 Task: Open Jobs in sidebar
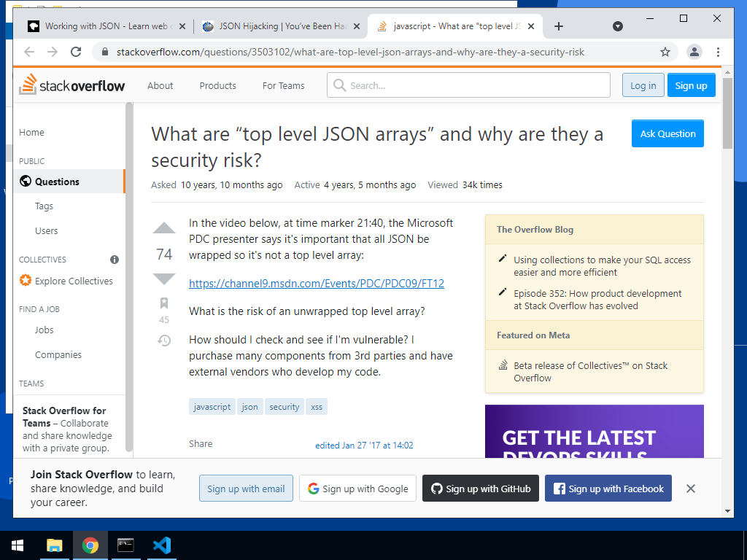click(44, 330)
